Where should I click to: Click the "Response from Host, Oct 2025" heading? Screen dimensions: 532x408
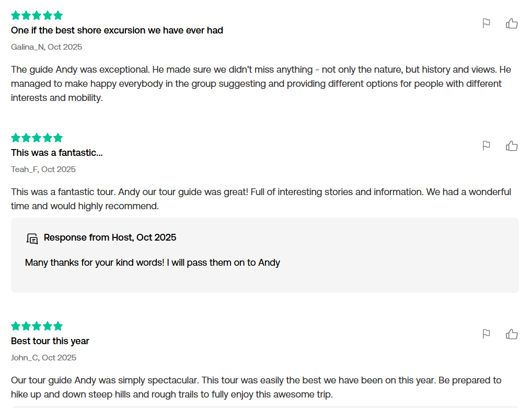point(110,237)
